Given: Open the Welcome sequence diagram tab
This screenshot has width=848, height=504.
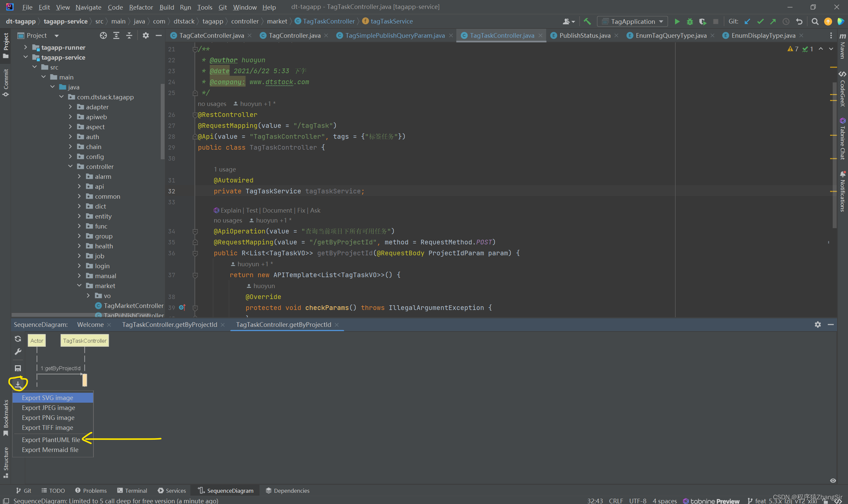Looking at the screenshot, I should click(90, 324).
